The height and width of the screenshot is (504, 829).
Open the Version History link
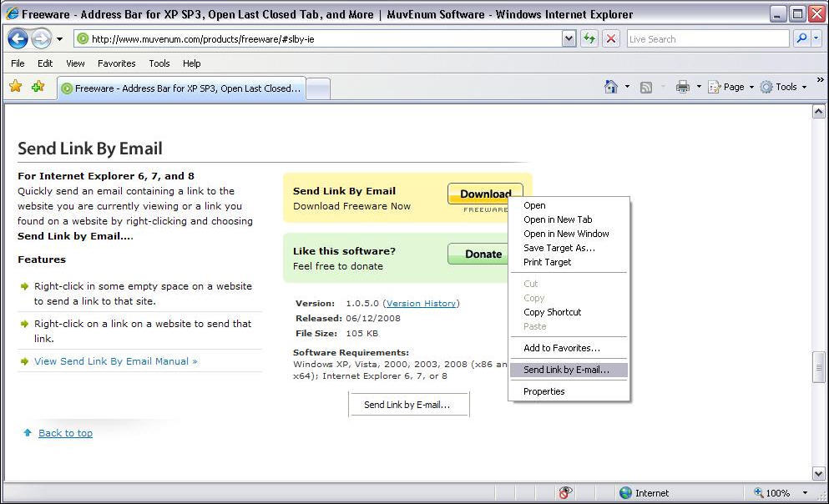[x=421, y=303]
